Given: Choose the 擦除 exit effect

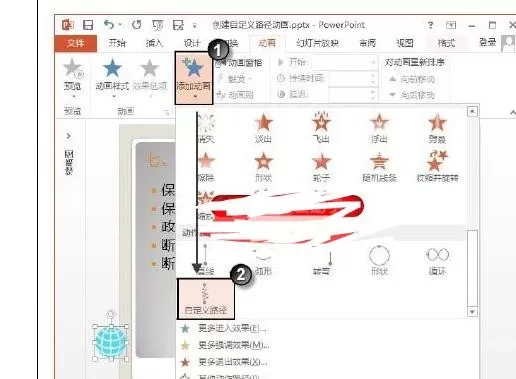Looking at the screenshot, I should point(206,167).
